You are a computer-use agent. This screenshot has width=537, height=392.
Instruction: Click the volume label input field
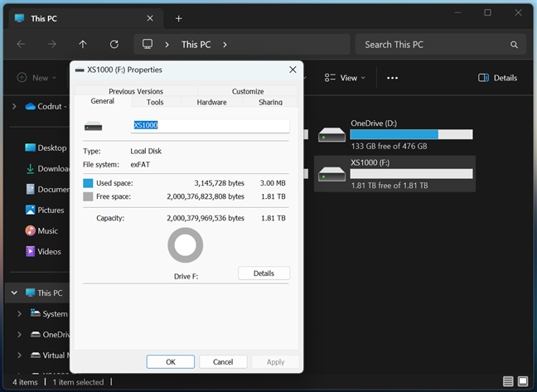point(210,126)
